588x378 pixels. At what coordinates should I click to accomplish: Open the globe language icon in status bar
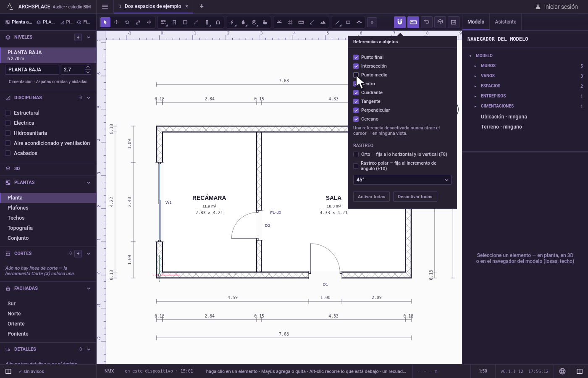coord(562,371)
